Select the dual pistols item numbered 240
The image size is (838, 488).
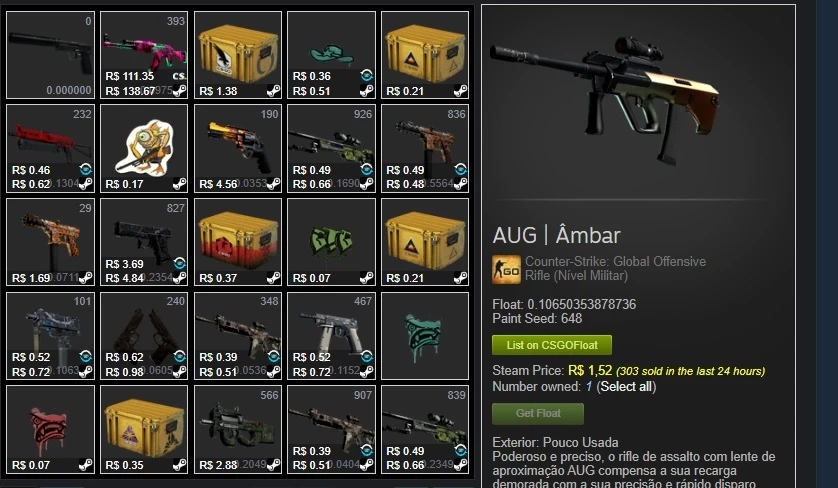[x=144, y=336]
